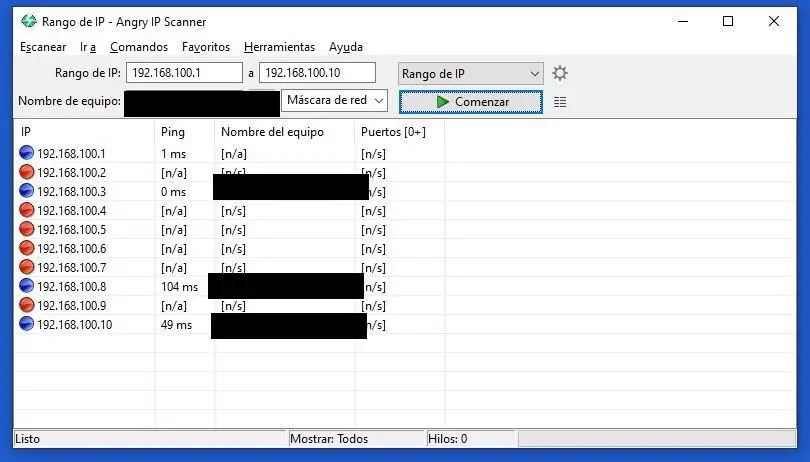
Task: Click the [n/a] hostname of 192.168.100.1
Action: pyautogui.click(x=234, y=154)
